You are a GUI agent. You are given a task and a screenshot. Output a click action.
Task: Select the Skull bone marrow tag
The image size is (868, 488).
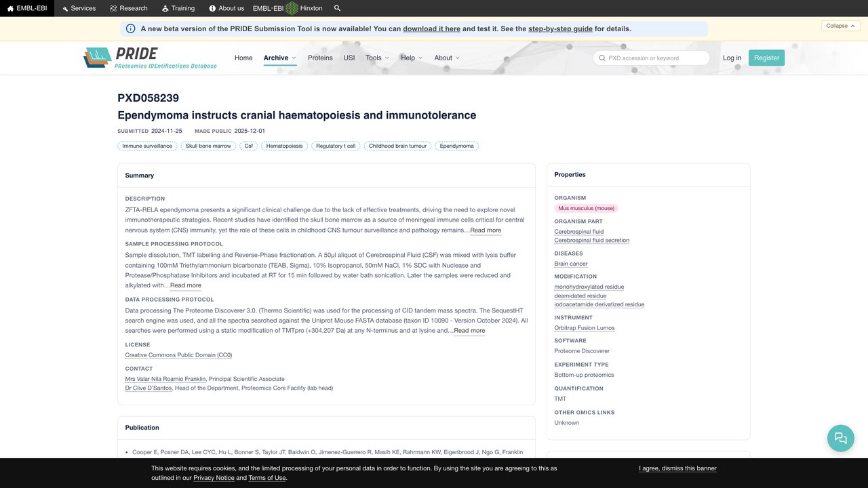(x=208, y=146)
